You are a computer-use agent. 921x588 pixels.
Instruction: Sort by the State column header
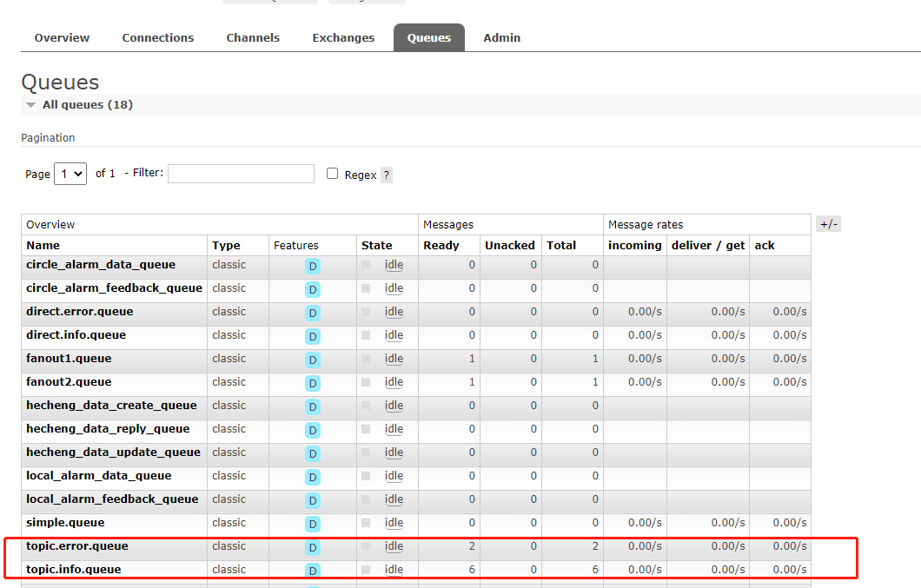pos(377,246)
